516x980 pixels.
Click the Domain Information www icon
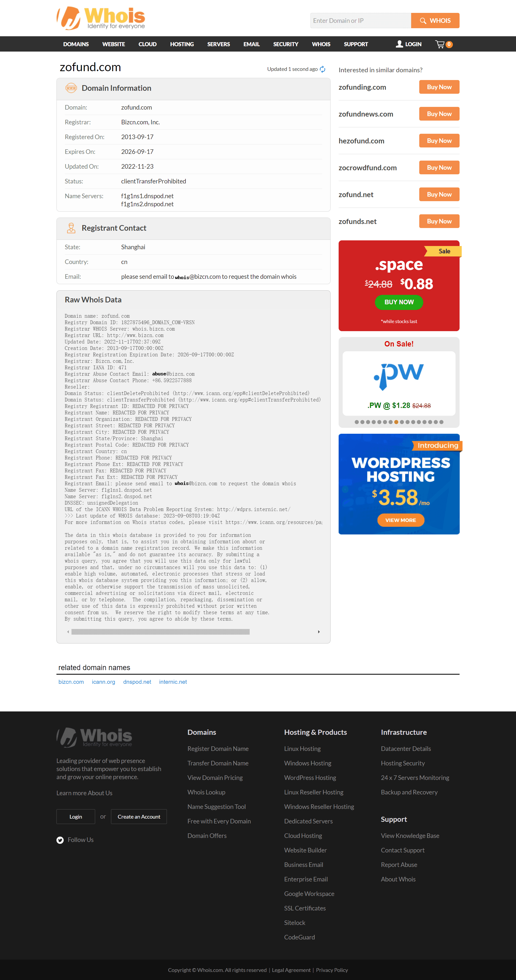pos(71,88)
